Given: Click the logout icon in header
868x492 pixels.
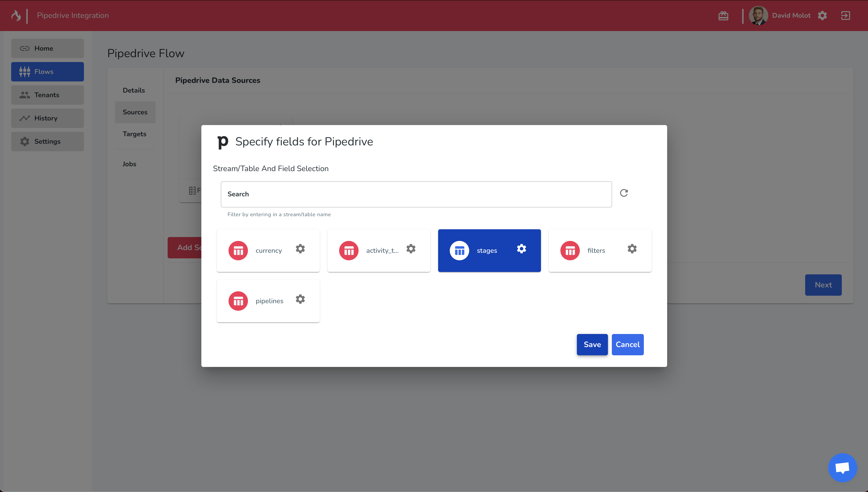Looking at the screenshot, I should 845,16.
